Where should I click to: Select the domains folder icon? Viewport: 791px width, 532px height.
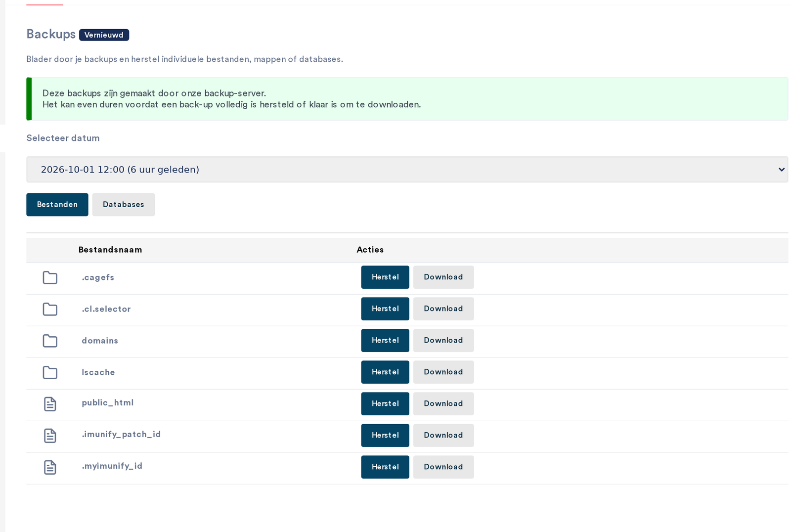click(50, 341)
